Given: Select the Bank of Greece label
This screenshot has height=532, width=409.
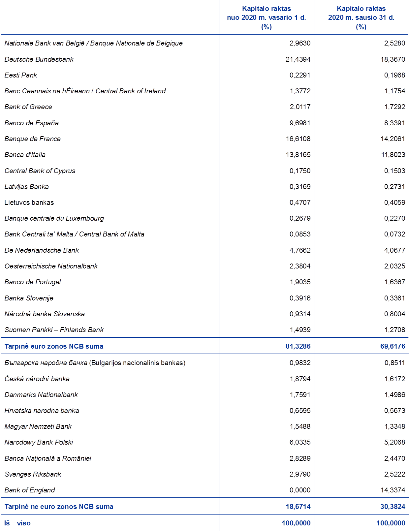Looking at the screenshot, I should tap(28, 107).
